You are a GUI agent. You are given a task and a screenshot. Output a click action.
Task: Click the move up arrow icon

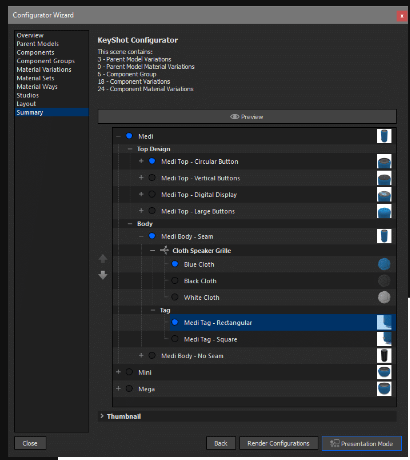tap(103, 259)
